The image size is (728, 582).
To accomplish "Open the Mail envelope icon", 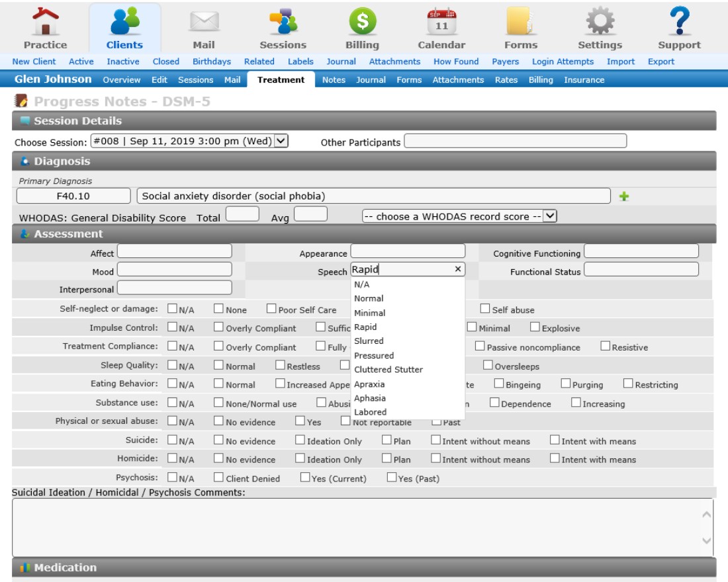I will click(x=204, y=21).
